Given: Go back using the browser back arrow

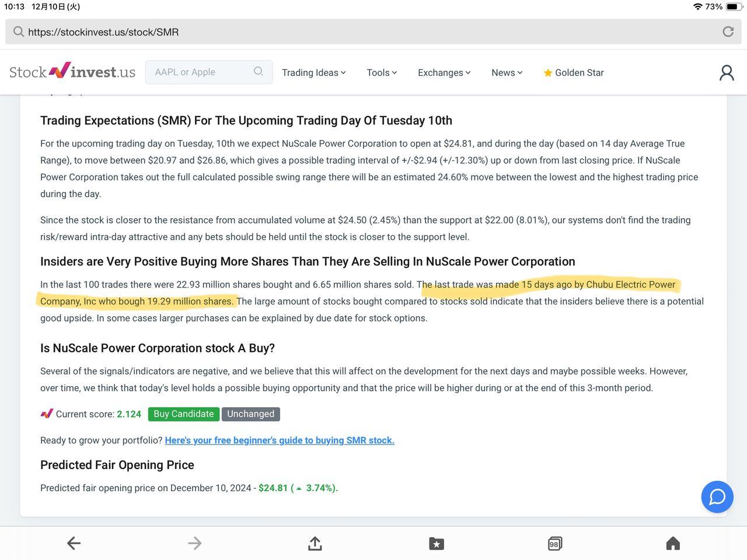Looking at the screenshot, I should click(74, 544).
